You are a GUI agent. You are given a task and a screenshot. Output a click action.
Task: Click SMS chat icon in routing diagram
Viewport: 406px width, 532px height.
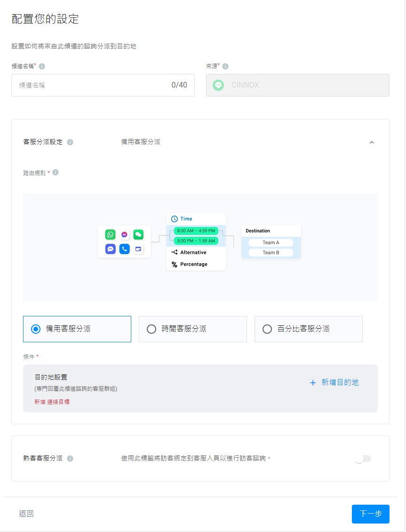[x=111, y=249]
